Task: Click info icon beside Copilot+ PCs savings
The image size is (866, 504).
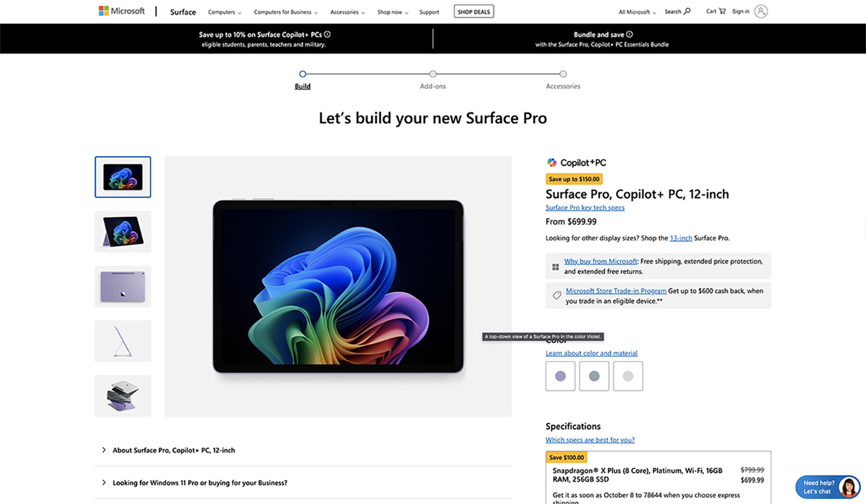Action: tap(327, 35)
